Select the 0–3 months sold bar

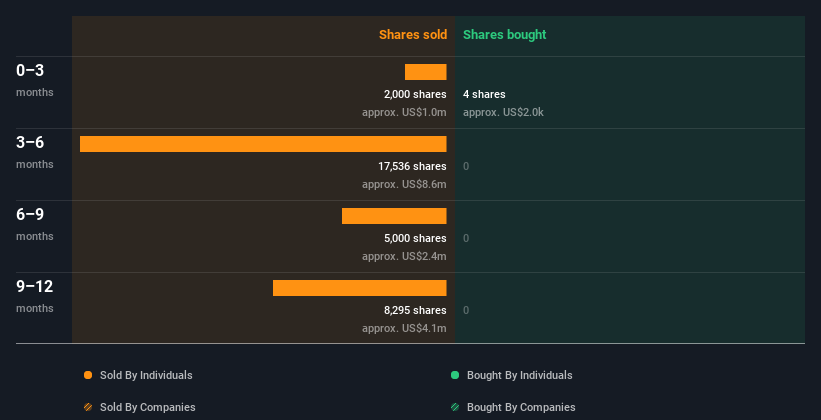click(x=426, y=72)
